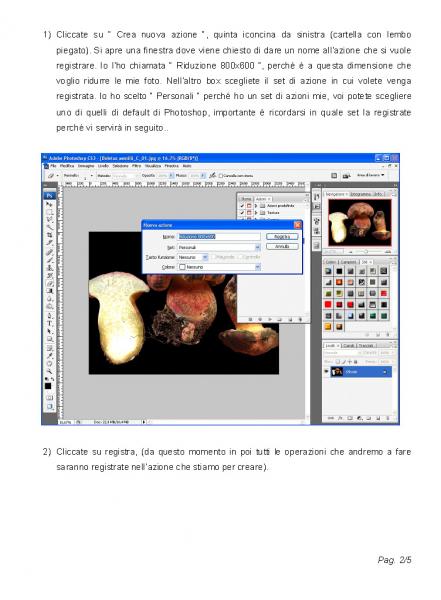
Task: Switch to the Canali tab
Action: point(349,346)
